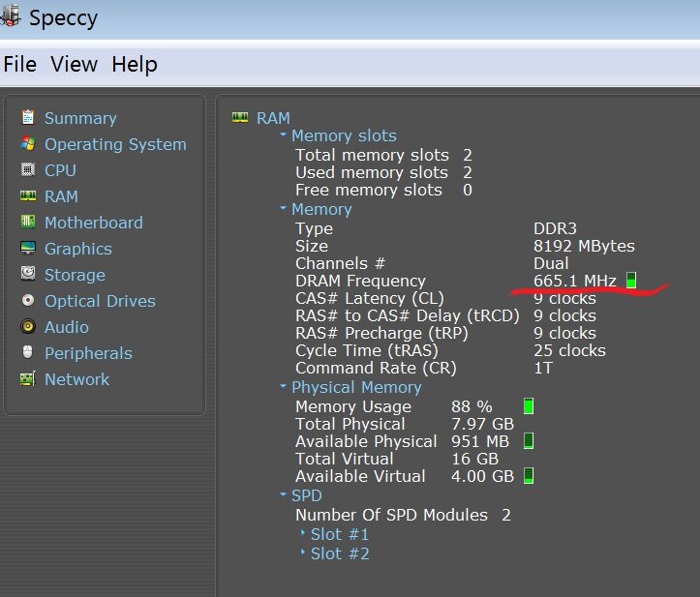The height and width of the screenshot is (597, 700).
Task: Expand the Slot #2 arrow
Action: click(303, 552)
